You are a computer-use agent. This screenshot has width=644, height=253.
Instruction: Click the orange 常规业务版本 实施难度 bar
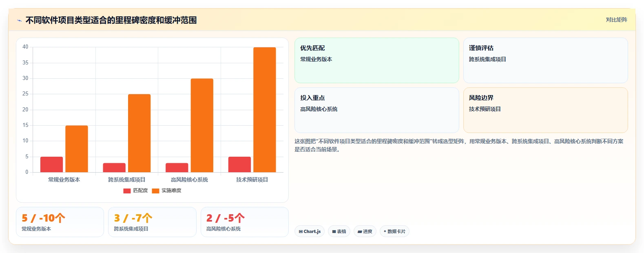click(x=77, y=149)
